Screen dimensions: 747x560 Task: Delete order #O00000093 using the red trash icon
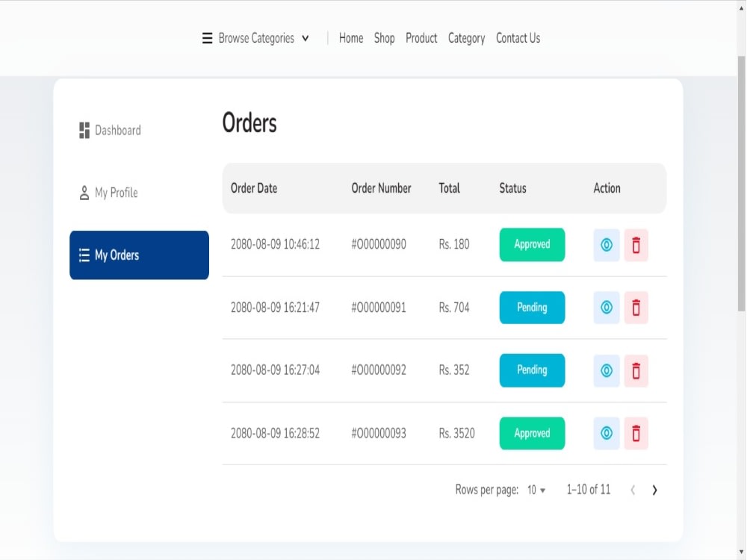point(636,433)
